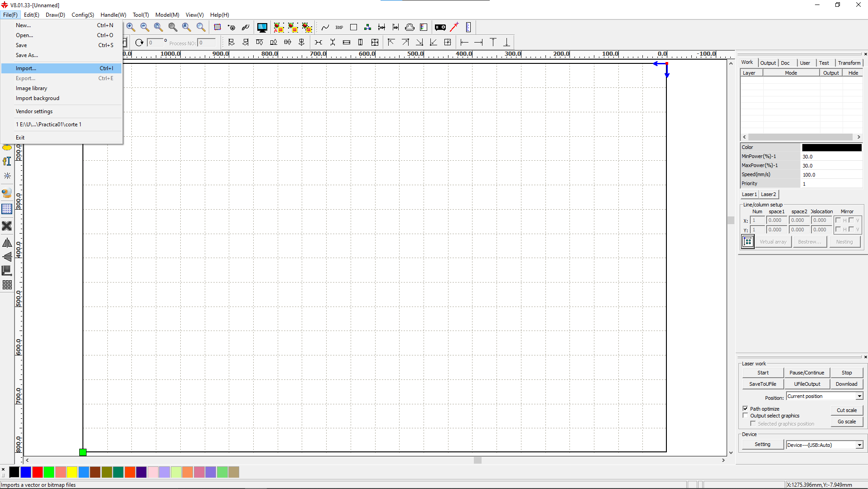Click the Pause/Continue button
Viewport: 868px width, 489px height.
807,373
